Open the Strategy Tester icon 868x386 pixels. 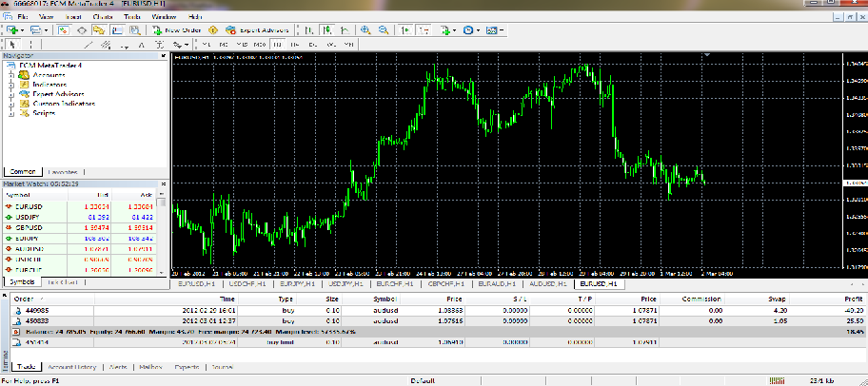pyautogui.click(x=135, y=29)
